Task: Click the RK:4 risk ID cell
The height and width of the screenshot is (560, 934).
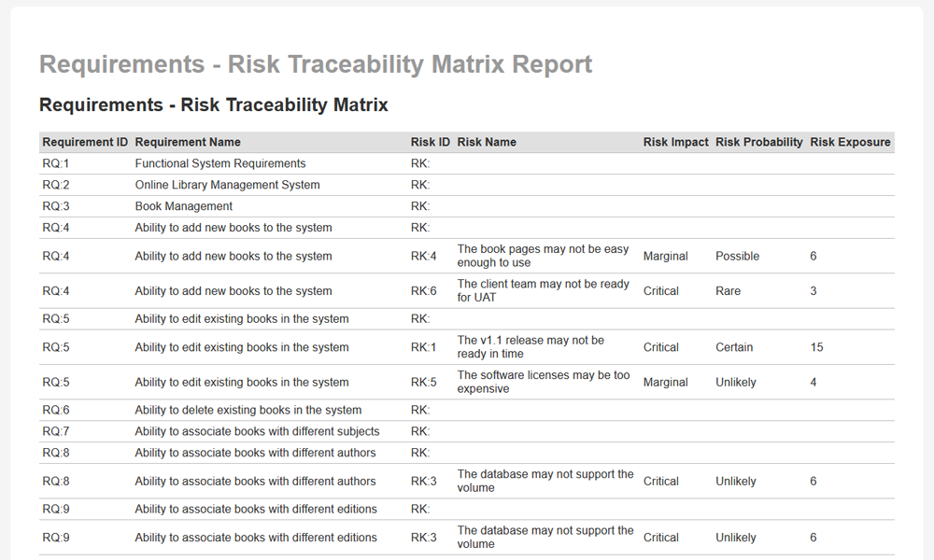Action: 423,257
